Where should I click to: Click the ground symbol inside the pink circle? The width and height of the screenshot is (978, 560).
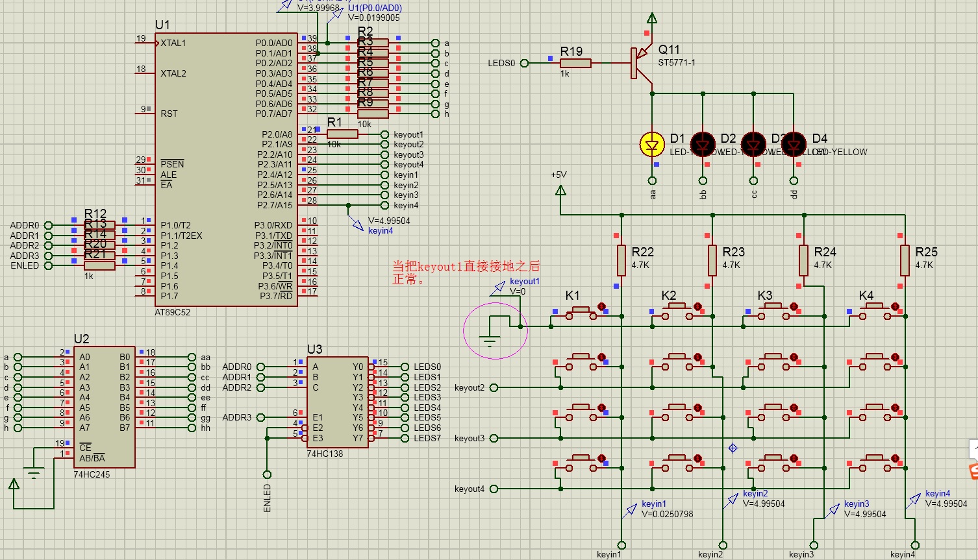pos(490,340)
